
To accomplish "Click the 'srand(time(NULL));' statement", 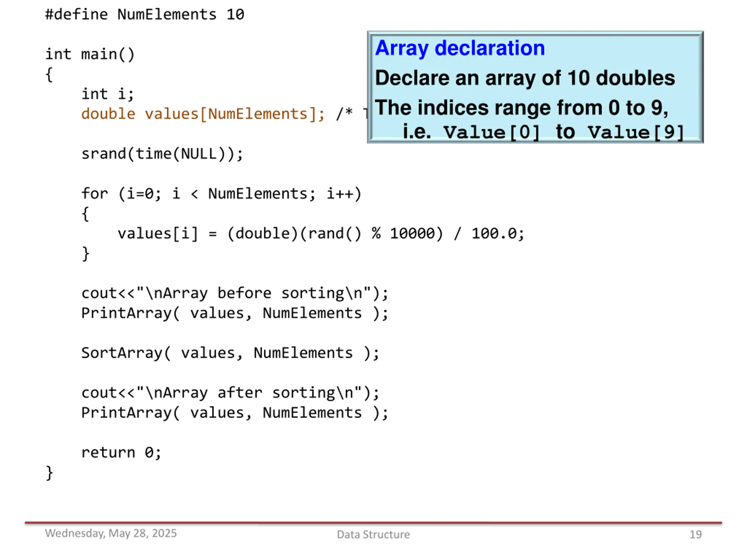I will pos(162,154).
